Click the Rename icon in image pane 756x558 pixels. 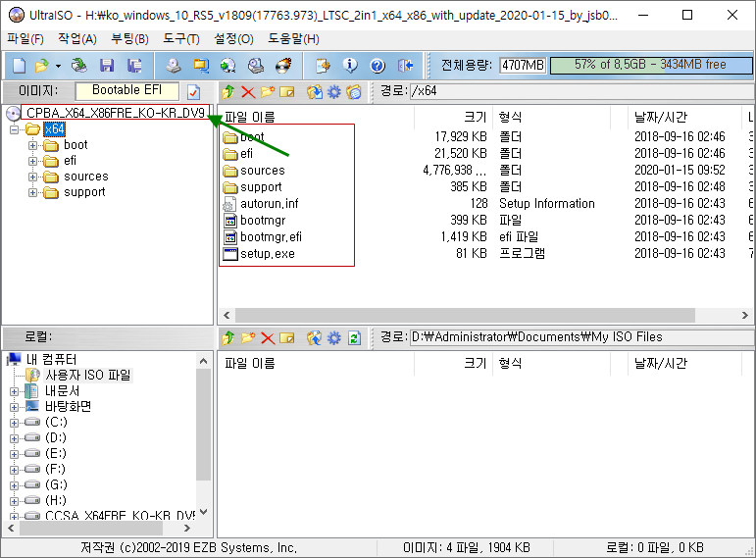click(287, 91)
